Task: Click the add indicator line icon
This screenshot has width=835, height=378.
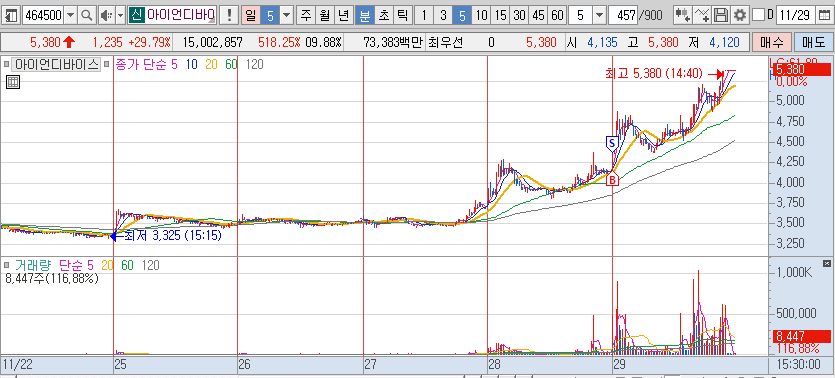Action: [702, 15]
